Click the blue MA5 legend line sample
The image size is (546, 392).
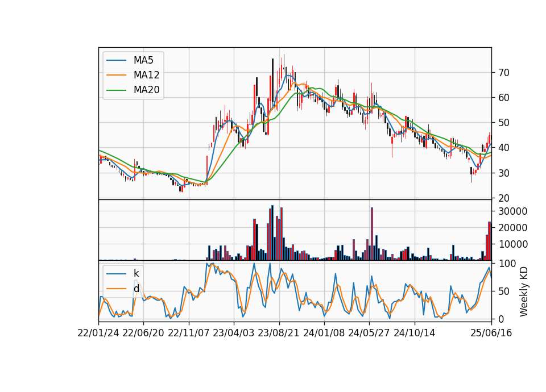(x=116, y=60)
